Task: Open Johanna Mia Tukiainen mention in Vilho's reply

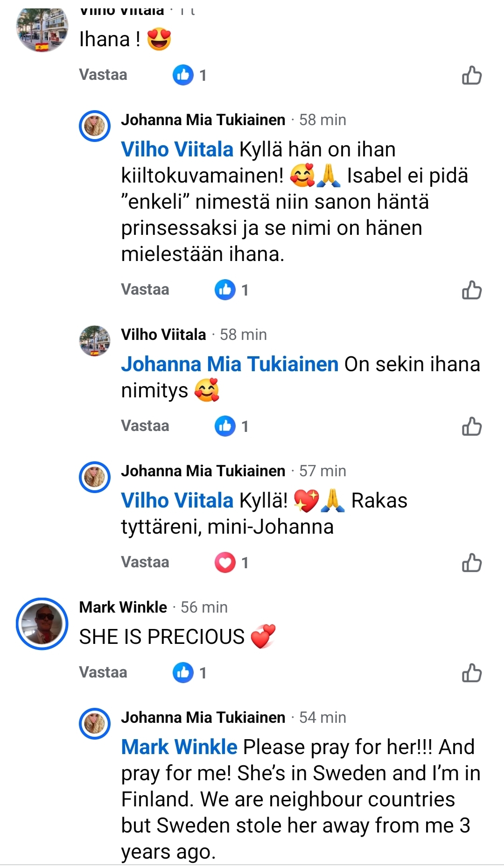Action: coord(230,364)
